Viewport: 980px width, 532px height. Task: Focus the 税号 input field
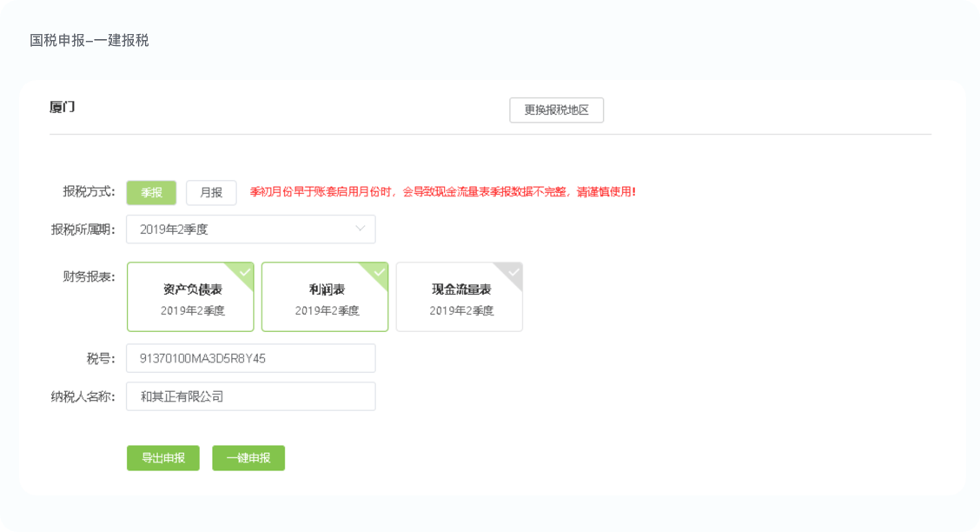(x=250, y=358)
